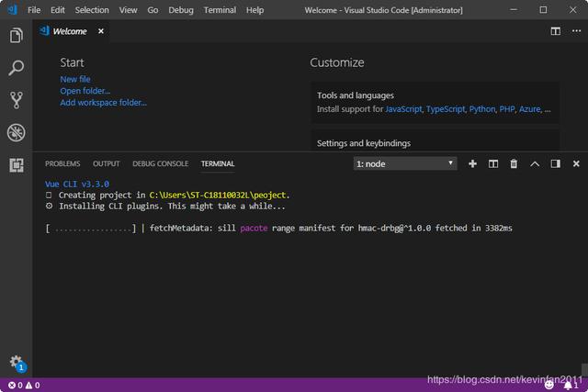
Task: Click errors and warnings count in status bar
Action: point(24,386)
